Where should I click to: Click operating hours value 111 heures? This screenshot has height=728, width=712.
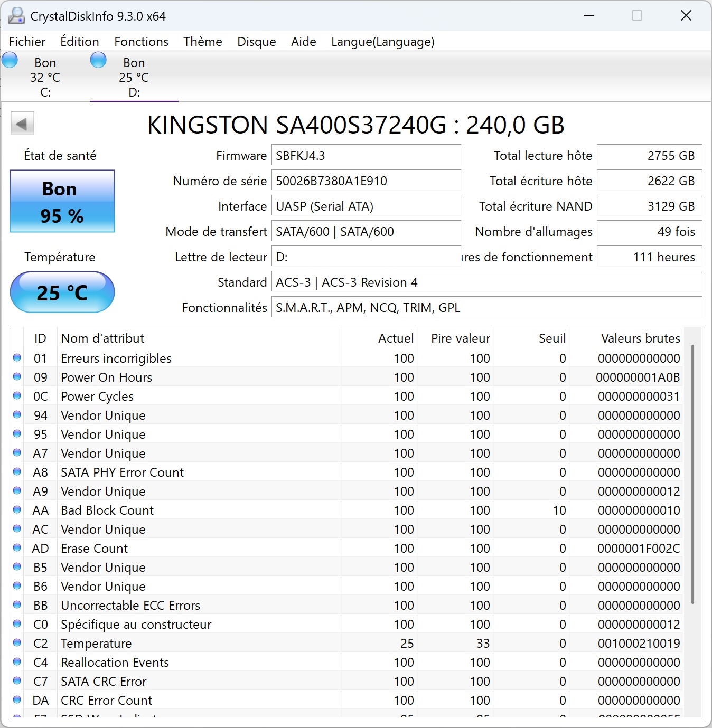click(x=649, y=257)
